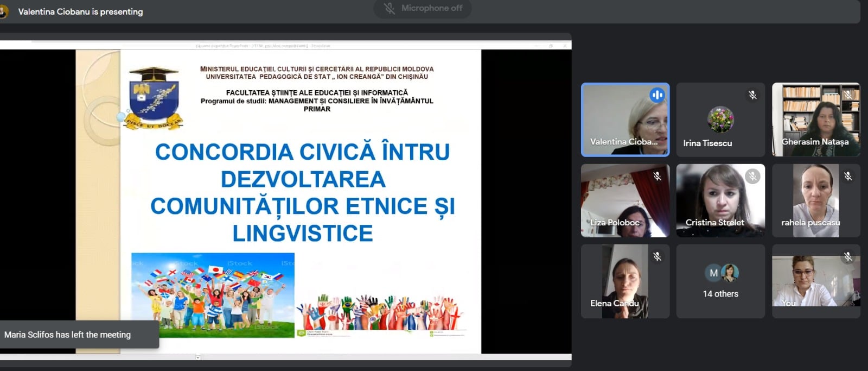Click muted mic icon on Elena Candu's tile
This screenshot has width=868, height=371.
click(657, 257)
